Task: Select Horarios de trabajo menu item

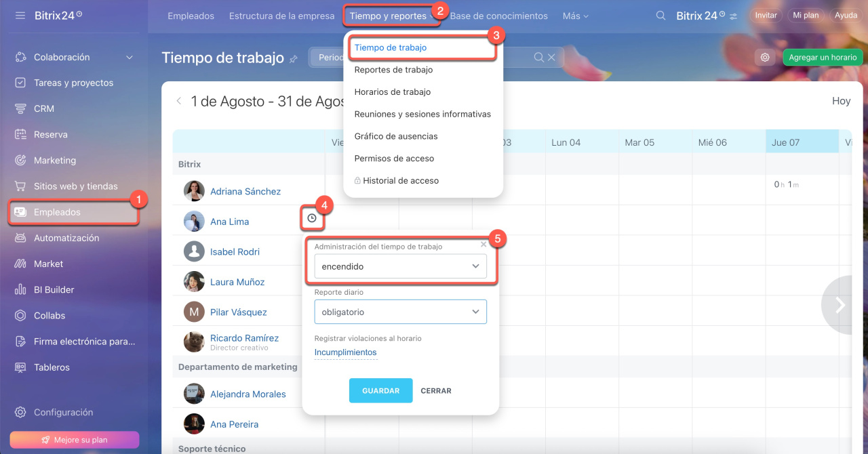Action: pos(393,92)
